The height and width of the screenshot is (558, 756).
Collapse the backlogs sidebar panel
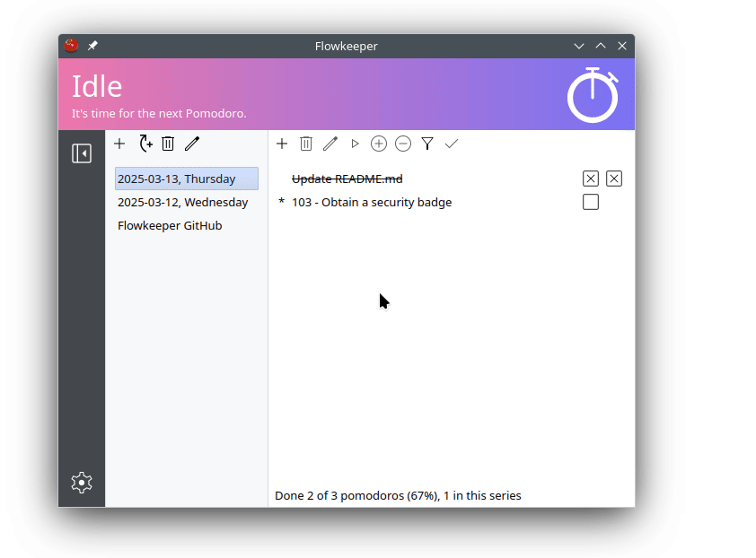point(82,153)
